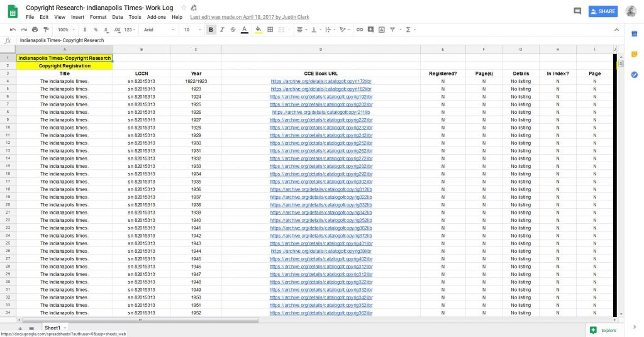Open Keep in the side panel

(634, 54)
